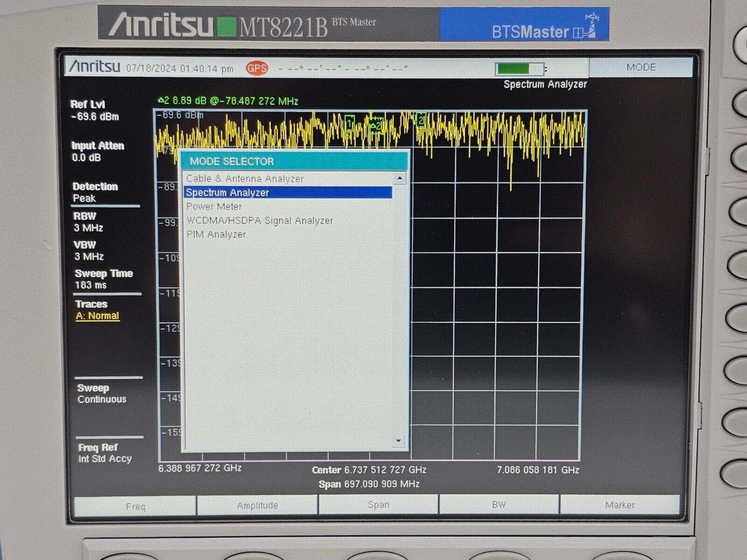Click the Traces A: Normal link
The width and height of the screenshot is (747, 560).
tap(97, 316)
